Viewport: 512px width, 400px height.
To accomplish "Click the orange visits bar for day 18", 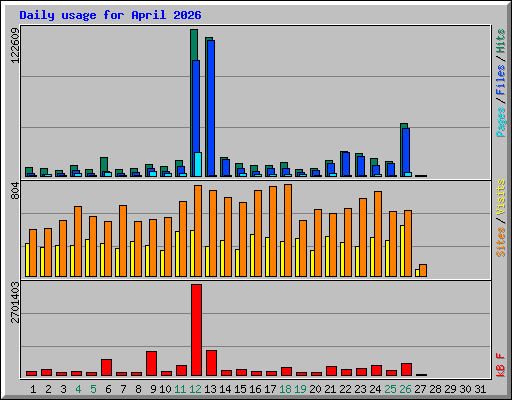I will (x=288, y=230).
